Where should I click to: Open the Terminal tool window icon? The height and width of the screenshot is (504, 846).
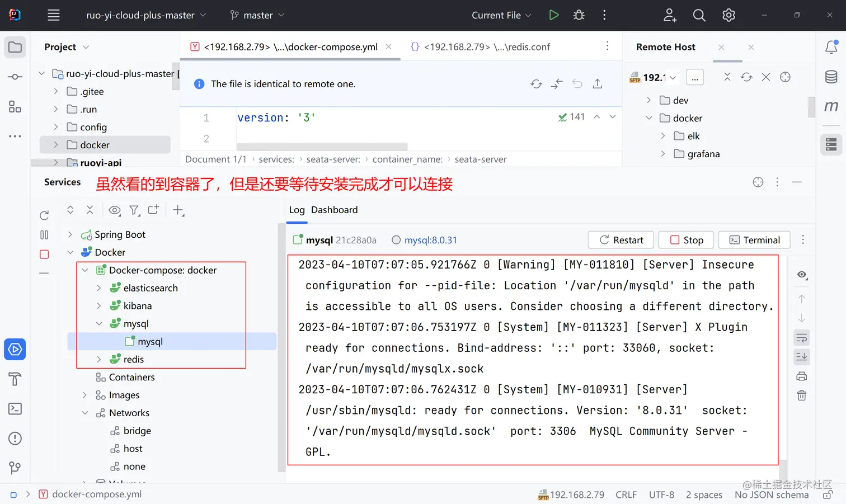tap(15, 409)
